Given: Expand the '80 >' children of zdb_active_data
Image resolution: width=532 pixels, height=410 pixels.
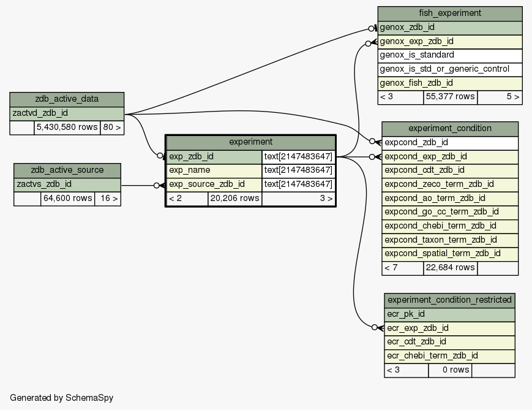Looking at the screenshot, I should (x=111, y=128).
